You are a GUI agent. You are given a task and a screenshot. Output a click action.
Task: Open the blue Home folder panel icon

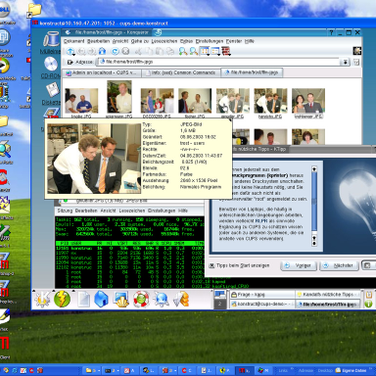point(101,299)
